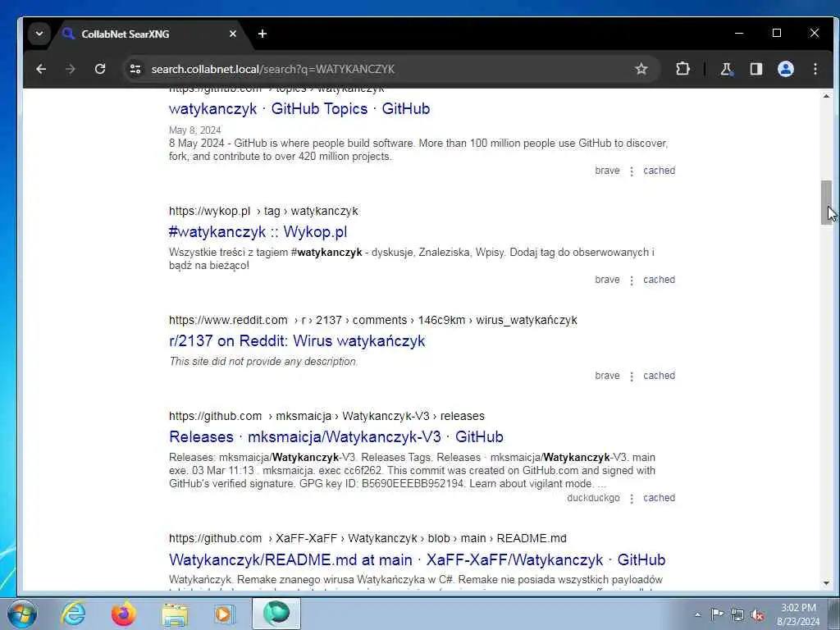Open cached link for Reddit result
840x630 pixels.
coord(659,376)
